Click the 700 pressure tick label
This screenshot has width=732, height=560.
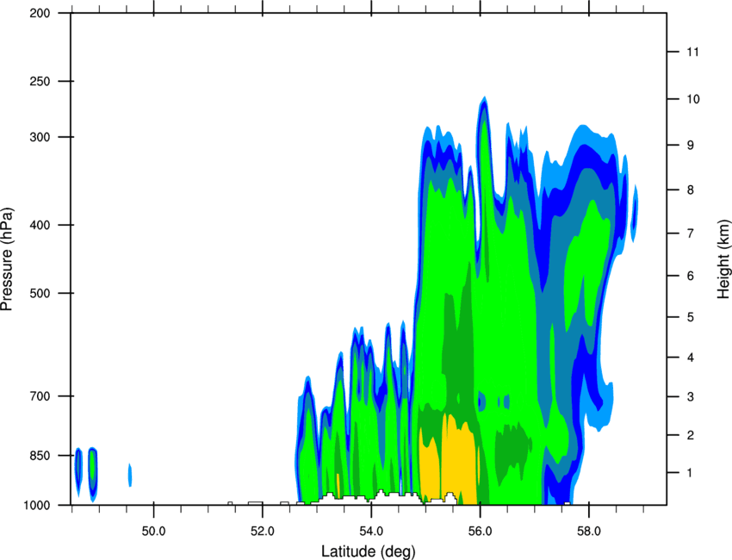[x=40, y=396]
